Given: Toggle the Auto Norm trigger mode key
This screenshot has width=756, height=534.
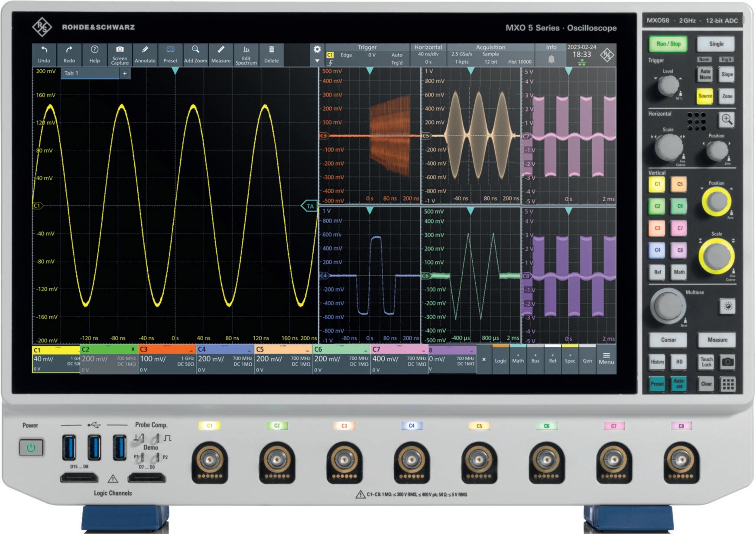Looking at the screenshot, I should click(705, 75).
